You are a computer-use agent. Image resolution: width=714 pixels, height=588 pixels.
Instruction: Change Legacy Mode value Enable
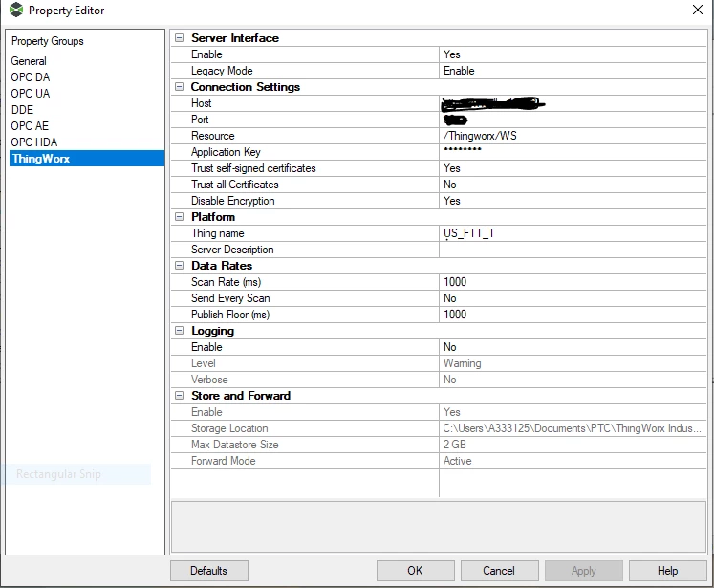click(573, 71)
